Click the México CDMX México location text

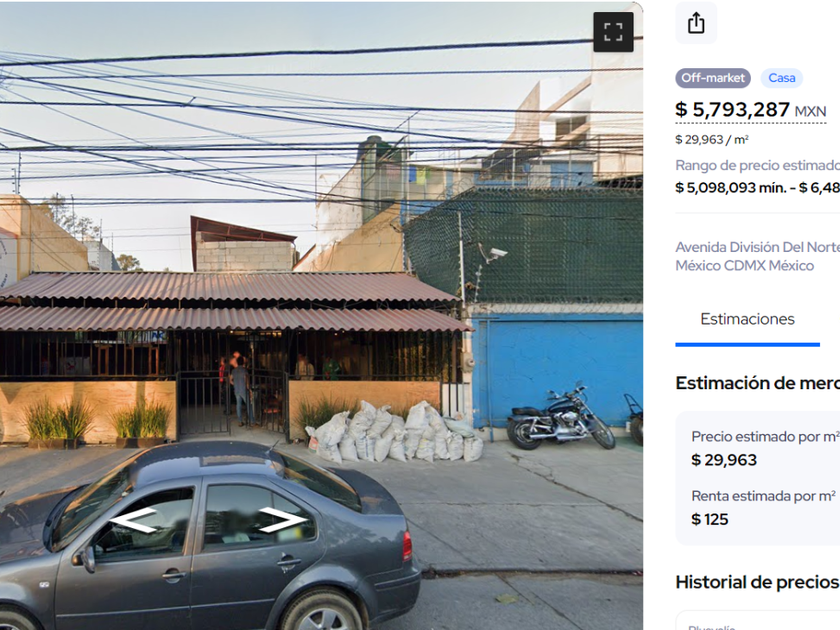(745, 266)
